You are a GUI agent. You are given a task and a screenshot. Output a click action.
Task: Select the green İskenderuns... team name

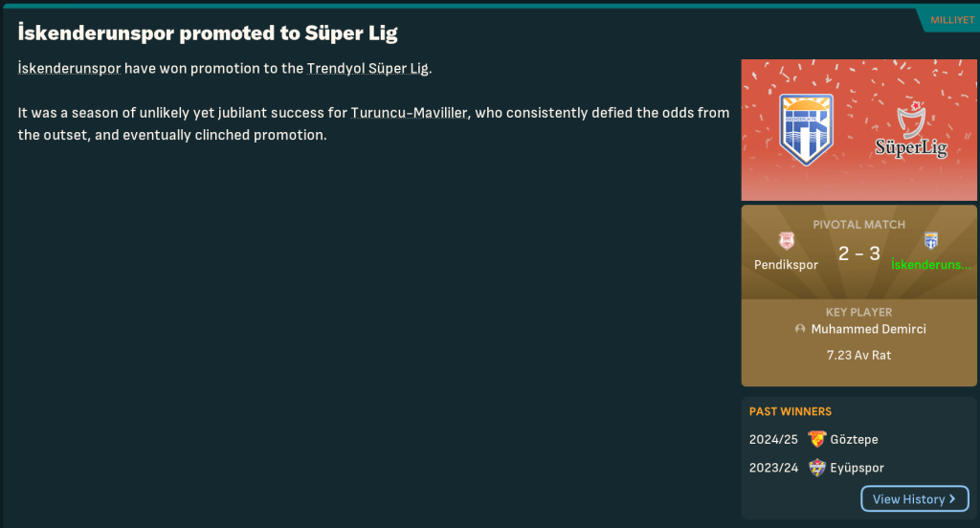(930, 265)
